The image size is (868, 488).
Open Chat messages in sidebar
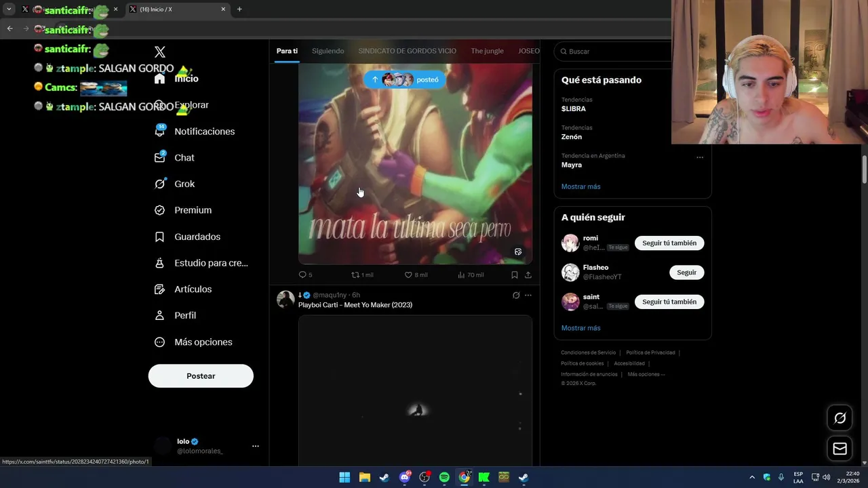pos(174,158)
